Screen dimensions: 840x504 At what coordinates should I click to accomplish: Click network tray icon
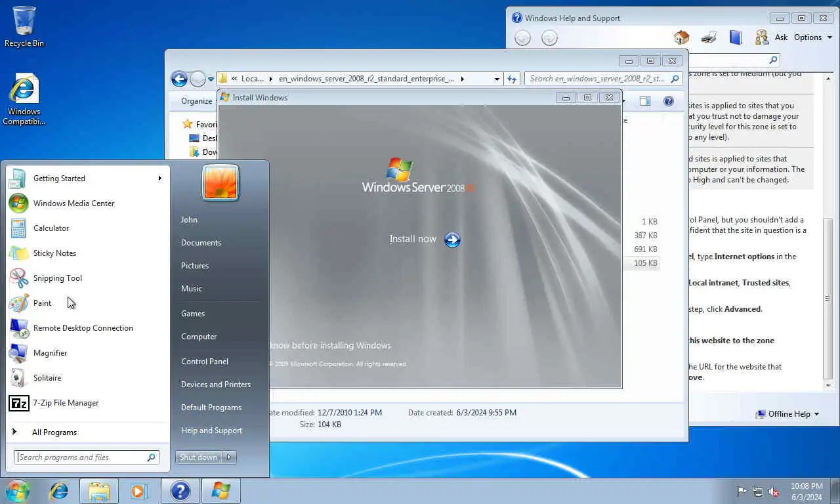pos(758,492)
